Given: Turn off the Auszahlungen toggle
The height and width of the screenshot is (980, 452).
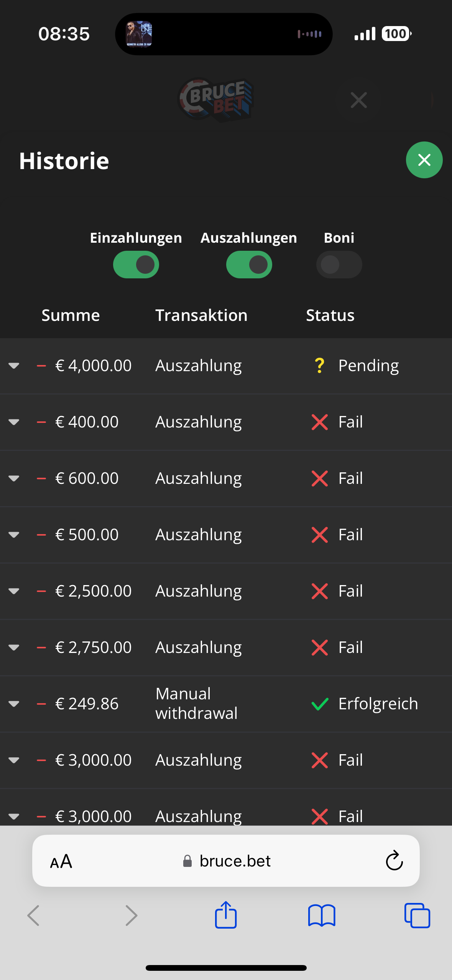Looking at the screenshot, I should 249,265.
